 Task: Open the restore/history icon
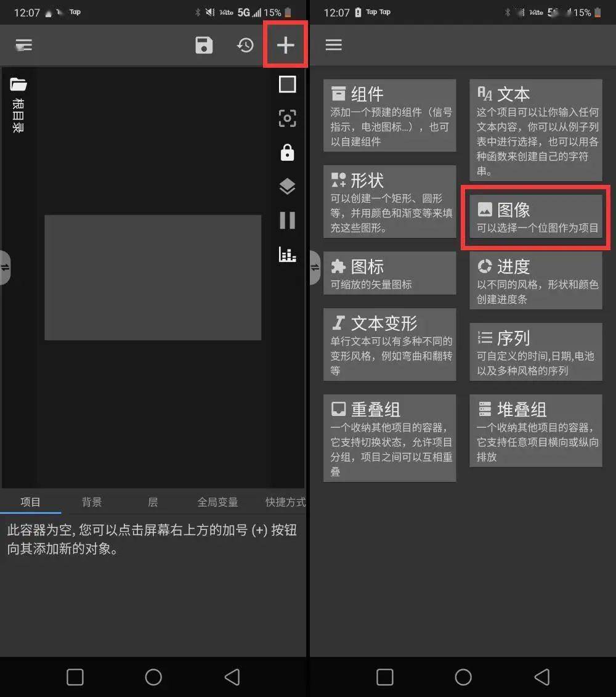click(245, 45)
